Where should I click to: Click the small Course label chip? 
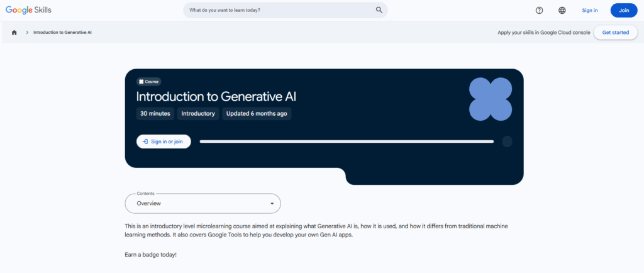pos(149,82)
